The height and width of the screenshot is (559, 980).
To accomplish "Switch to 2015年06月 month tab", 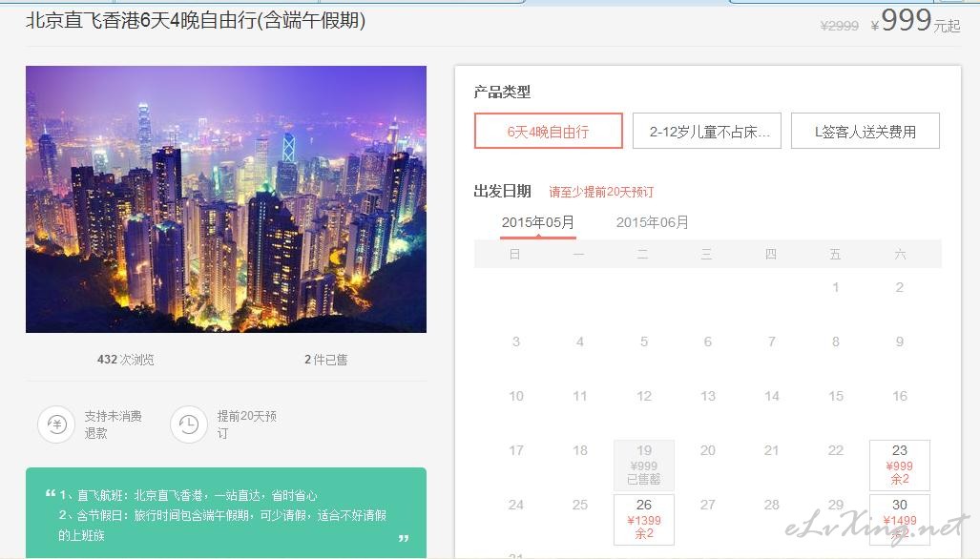I will (x=652, y=222).
